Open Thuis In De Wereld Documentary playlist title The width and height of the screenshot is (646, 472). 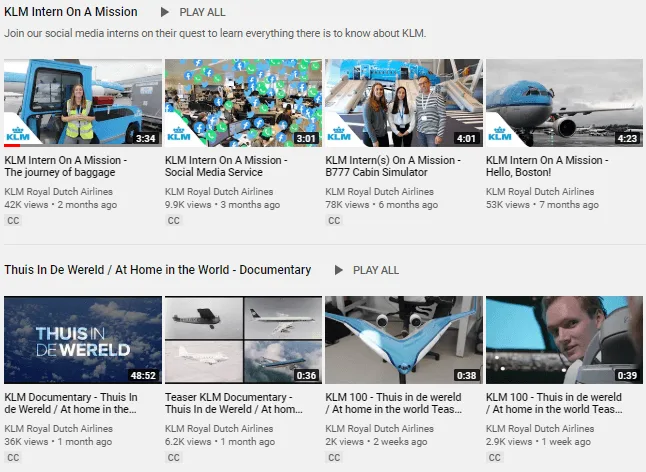tap(158, 270)
